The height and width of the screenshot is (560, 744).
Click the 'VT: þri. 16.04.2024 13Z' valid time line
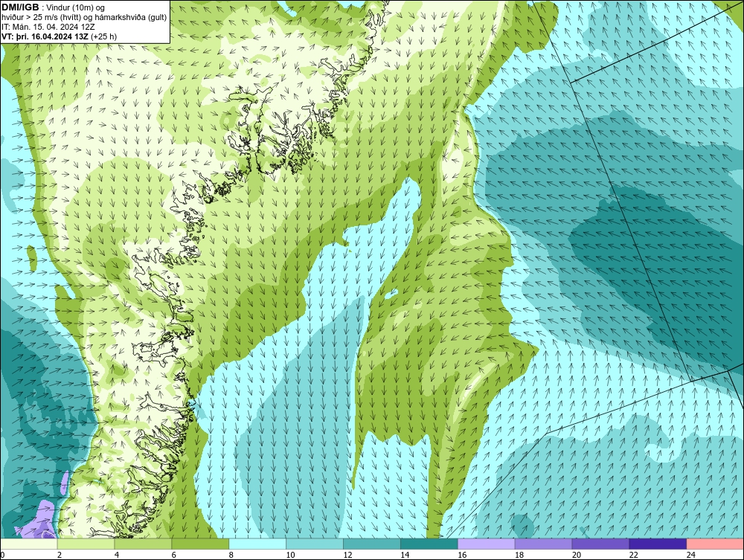point(60,36)
